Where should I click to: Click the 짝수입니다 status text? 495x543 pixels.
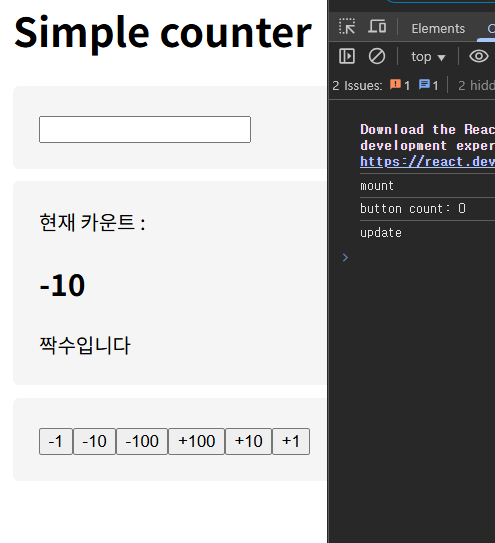85,345
